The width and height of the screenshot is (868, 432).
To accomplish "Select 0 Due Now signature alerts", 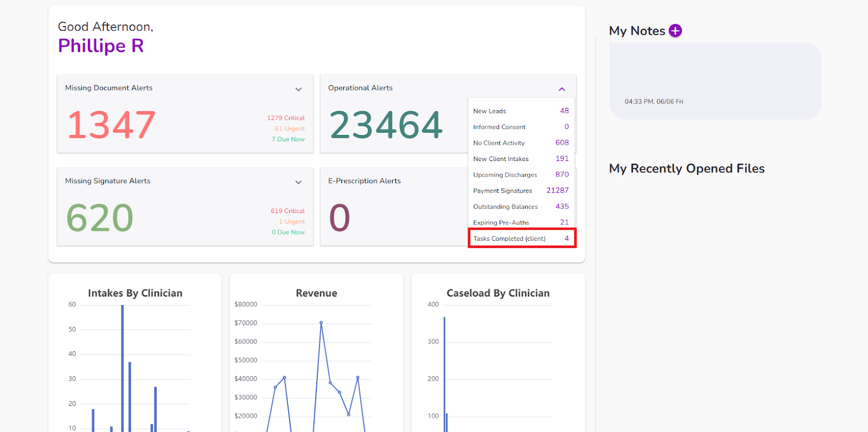I will pyautogui.click(x=288, y=233).
